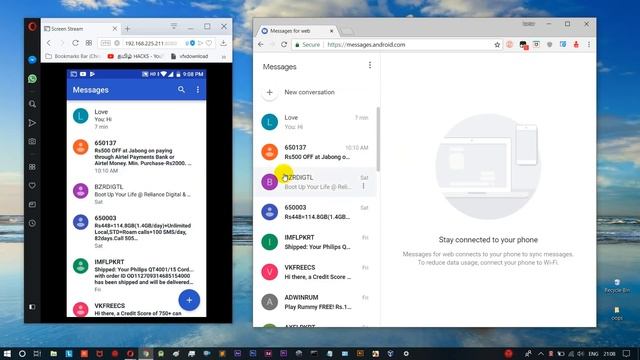Click the Messages for web conversation list scrollbar

pos(378,139)
